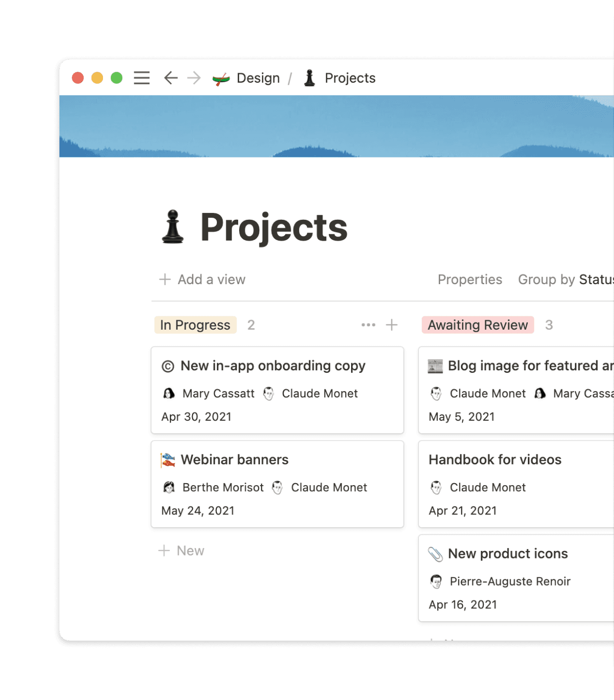The width and height of the screenshot is (614, 700).
Task: Click the paperclip icon on New product icons
Action: tap(435, 553)
